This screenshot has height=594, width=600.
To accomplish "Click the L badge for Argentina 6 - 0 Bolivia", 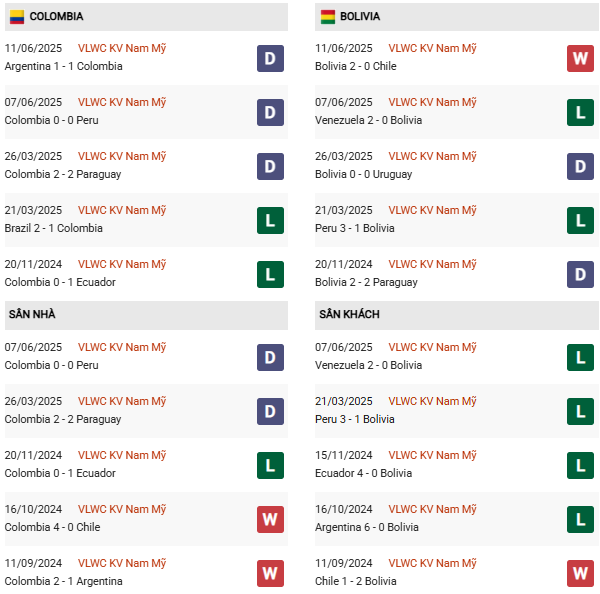I will pos(581,519).
